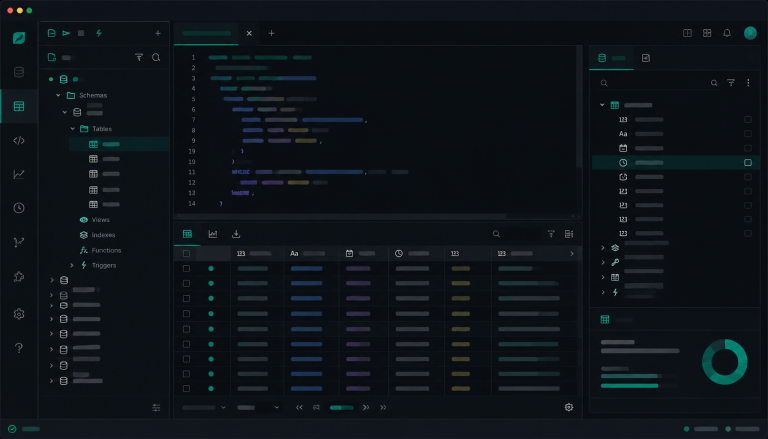Go to the last page of results
Screen dimensions: 768x439
(x=383, y=407)
